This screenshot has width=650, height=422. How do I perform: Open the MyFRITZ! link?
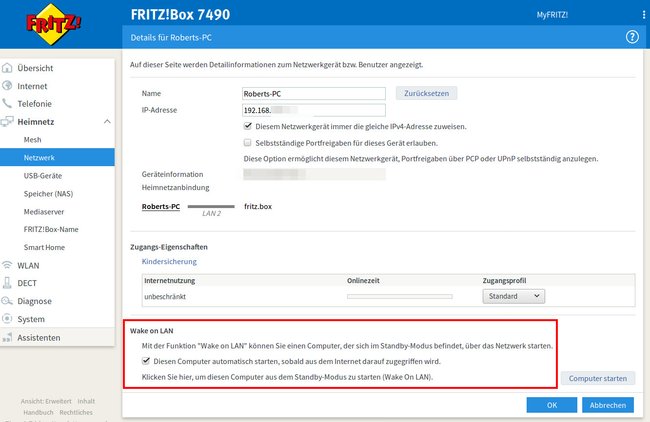click(552, 15)
